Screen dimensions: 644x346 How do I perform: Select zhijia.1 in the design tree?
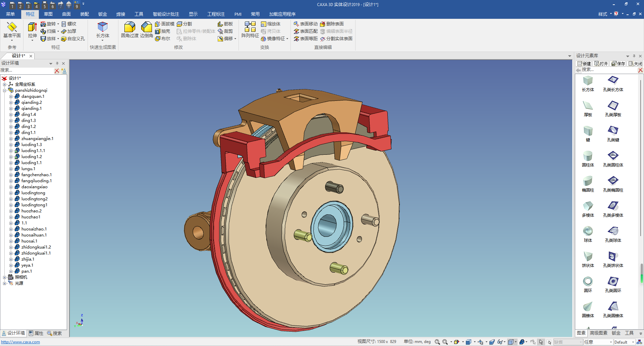tap(28, 259)
